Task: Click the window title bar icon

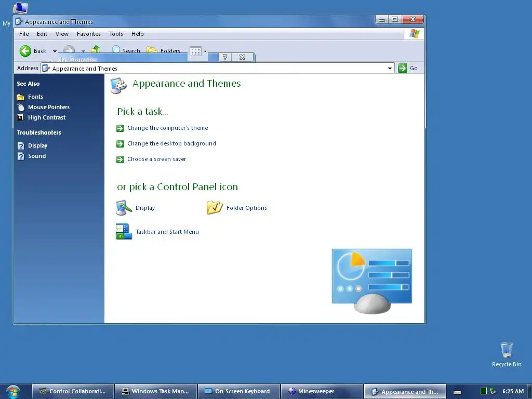Action: [x=19, y=21]
